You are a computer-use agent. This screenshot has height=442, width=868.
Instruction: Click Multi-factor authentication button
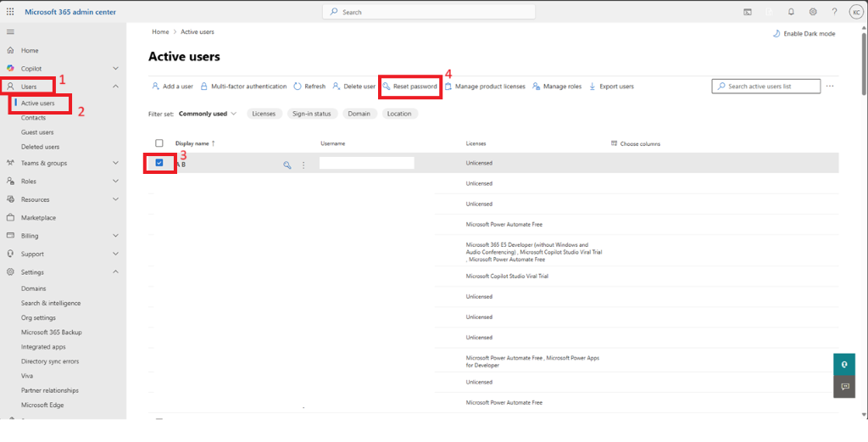(243, 87)
